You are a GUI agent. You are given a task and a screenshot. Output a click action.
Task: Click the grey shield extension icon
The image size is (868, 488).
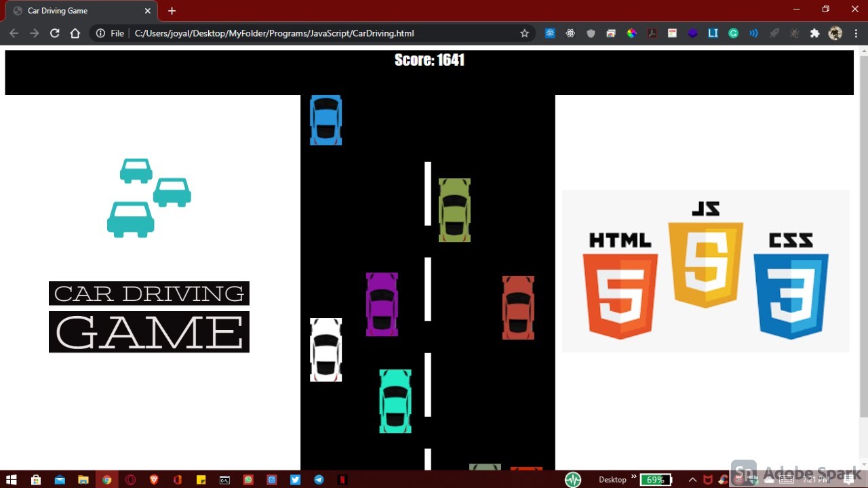coord(591,33)
